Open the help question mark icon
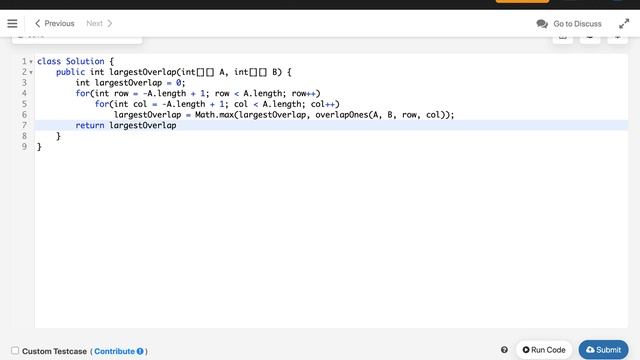 click(x=504, y=350)
